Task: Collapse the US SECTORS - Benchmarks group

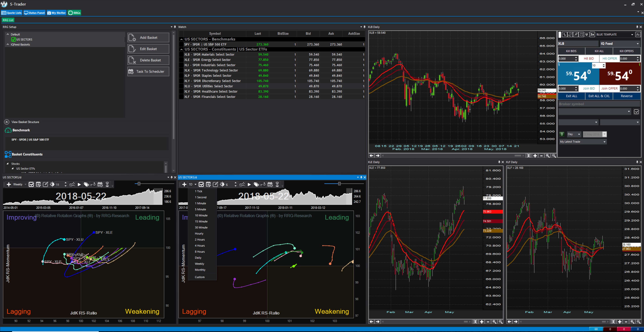Action: pyautogui.click(x=181, y=39)
